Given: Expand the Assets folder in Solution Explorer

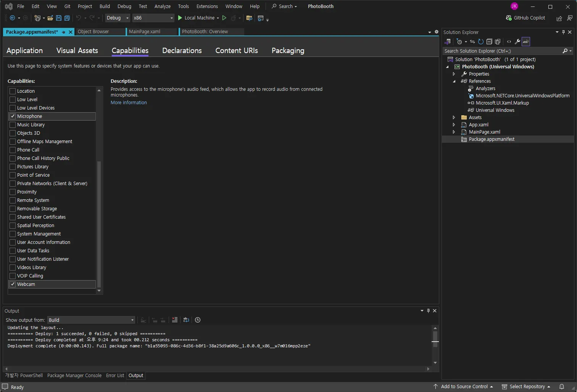Looking at the screenshot, I should 454,118.
